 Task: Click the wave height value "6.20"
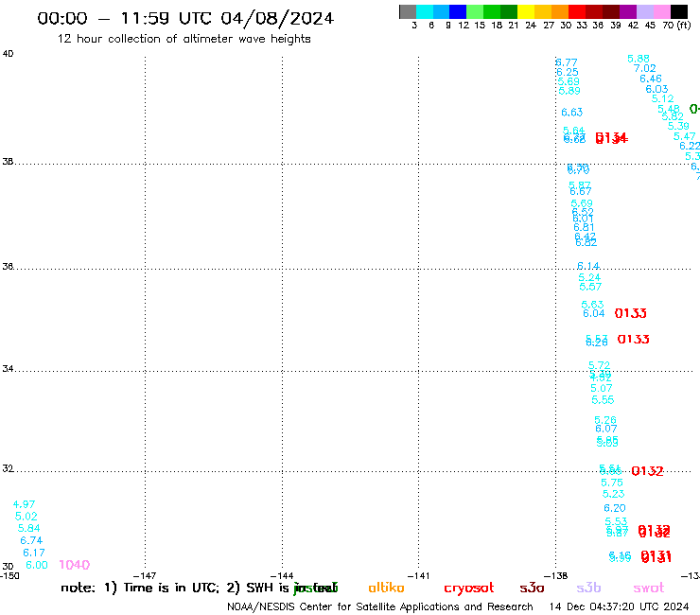click(615, 509)
